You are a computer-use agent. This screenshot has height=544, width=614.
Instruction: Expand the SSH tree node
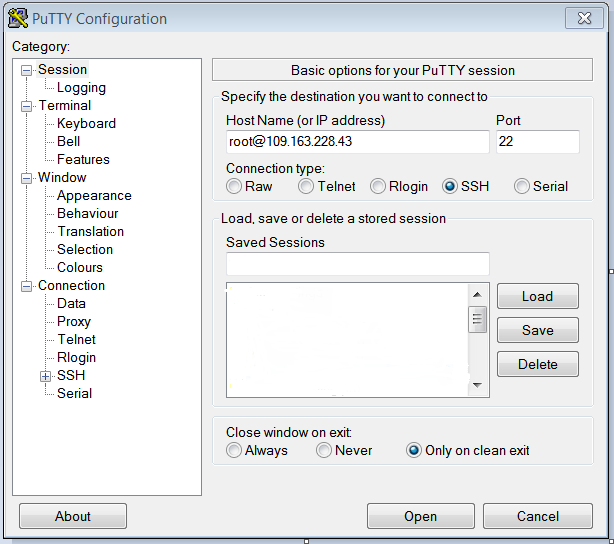pyautogui.click(x=45, y=376)
